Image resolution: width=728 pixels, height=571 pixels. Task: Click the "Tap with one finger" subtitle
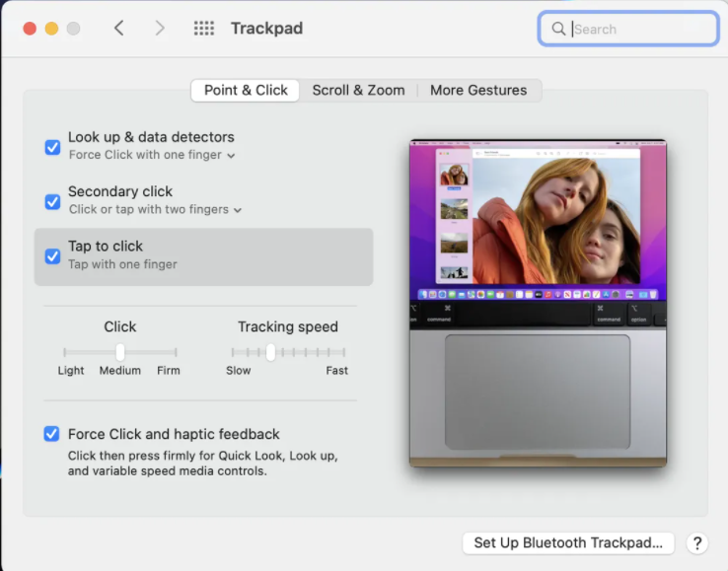click(x=122, y=264)
